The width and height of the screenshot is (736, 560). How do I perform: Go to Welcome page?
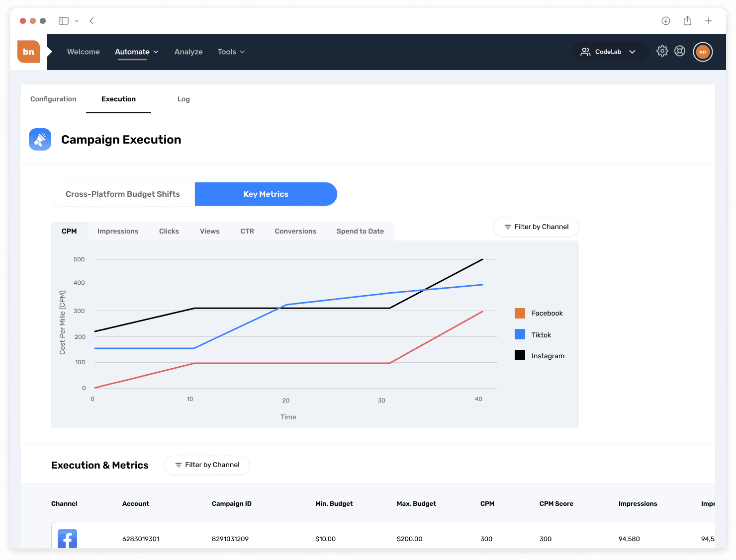coord(84,52)
